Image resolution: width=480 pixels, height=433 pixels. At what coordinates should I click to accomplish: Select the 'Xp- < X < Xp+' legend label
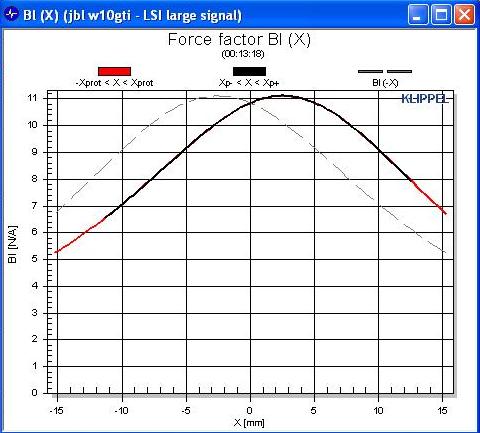point(249,83)
